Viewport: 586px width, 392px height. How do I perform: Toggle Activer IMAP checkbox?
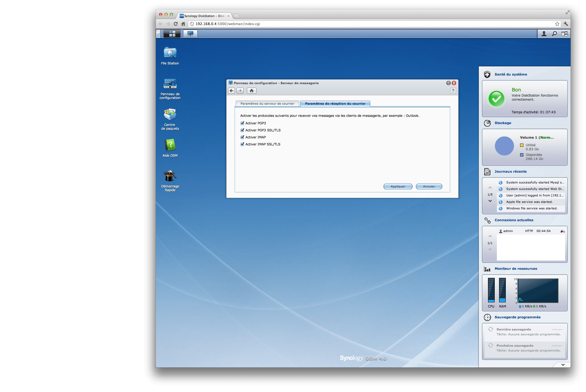click(242, 137)
